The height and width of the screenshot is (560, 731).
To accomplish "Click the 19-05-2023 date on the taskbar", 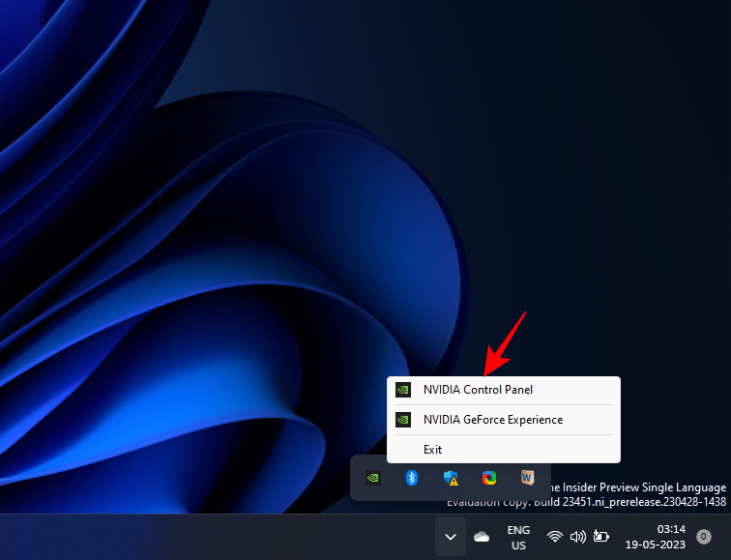I will pos(656,545).
